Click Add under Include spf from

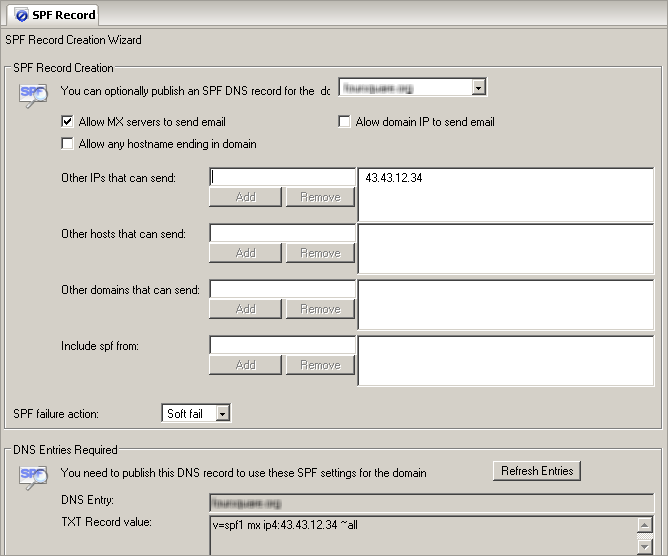(245, 365)
